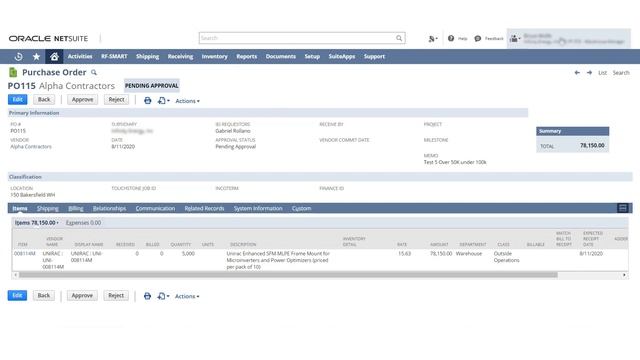
Task: Click the bottom Reject button
Action: [x=116, y=295]
